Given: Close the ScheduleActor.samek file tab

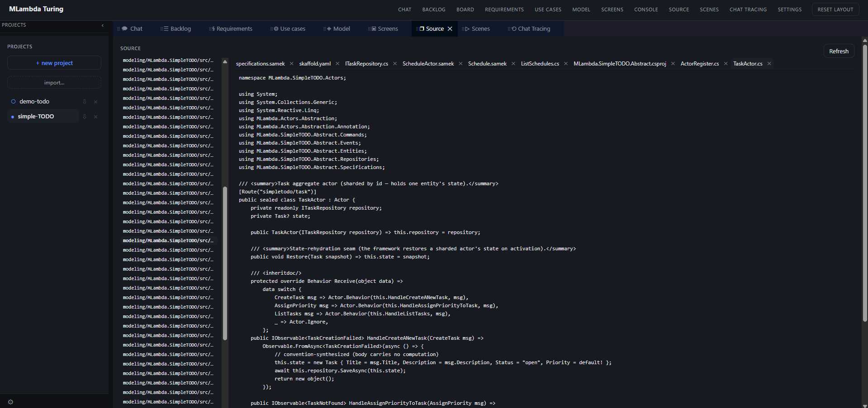Looking at the screenshot, I should [x=460, y=64].
